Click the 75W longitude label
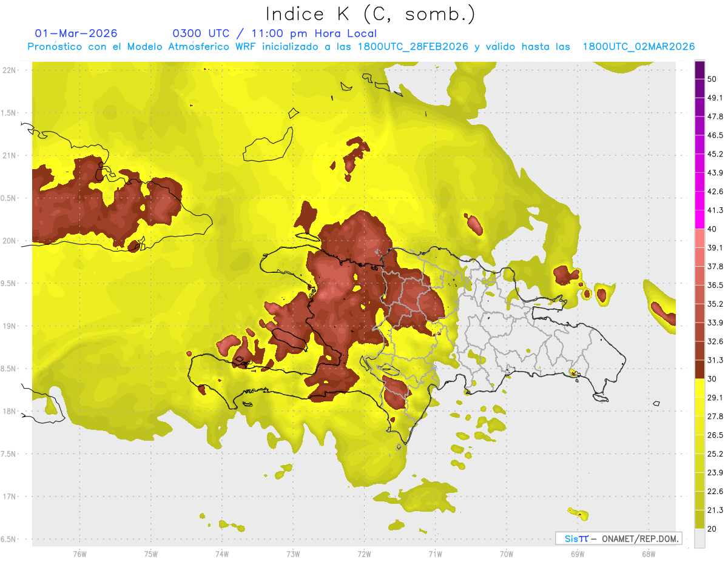 pyautogui.click(x=150, y=554)
